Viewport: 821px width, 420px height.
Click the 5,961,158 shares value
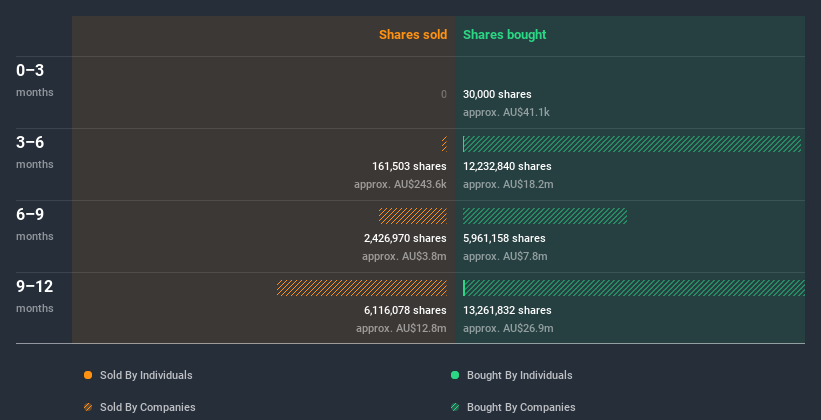coord(504,238)
